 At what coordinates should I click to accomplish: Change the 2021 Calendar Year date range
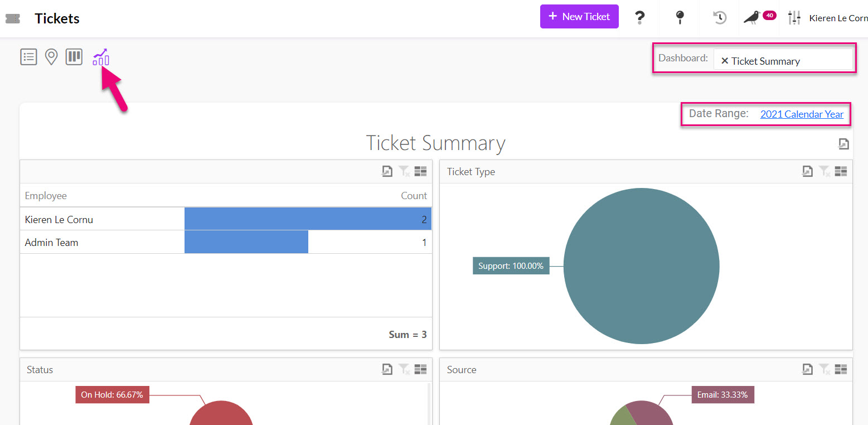pyautogui.click(x=802, y=114)
